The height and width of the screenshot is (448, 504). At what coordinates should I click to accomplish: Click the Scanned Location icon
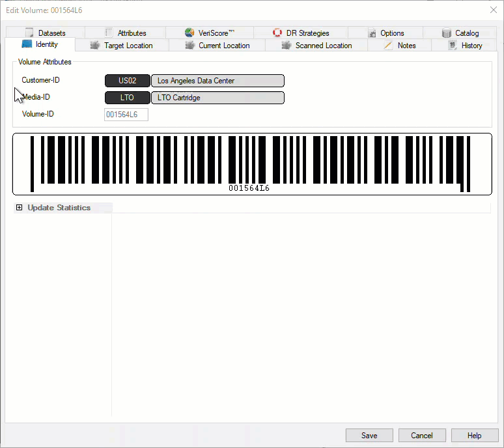[x=287, y=46]
